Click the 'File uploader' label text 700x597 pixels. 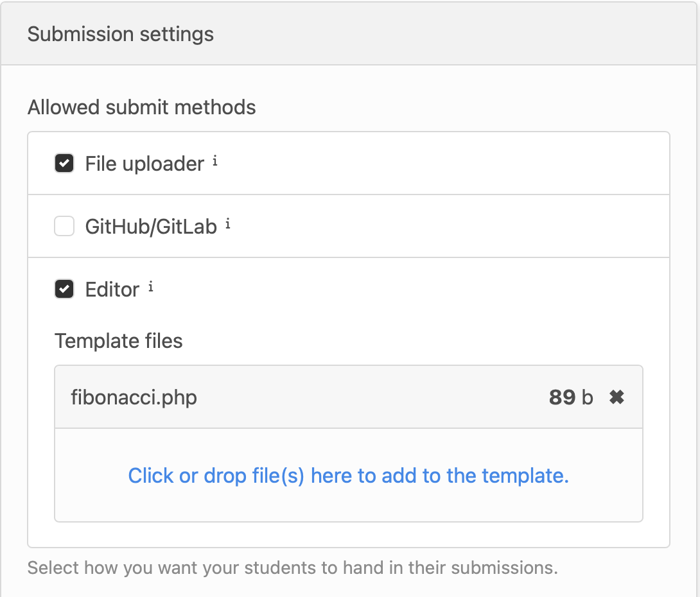(x=144, y=164)
